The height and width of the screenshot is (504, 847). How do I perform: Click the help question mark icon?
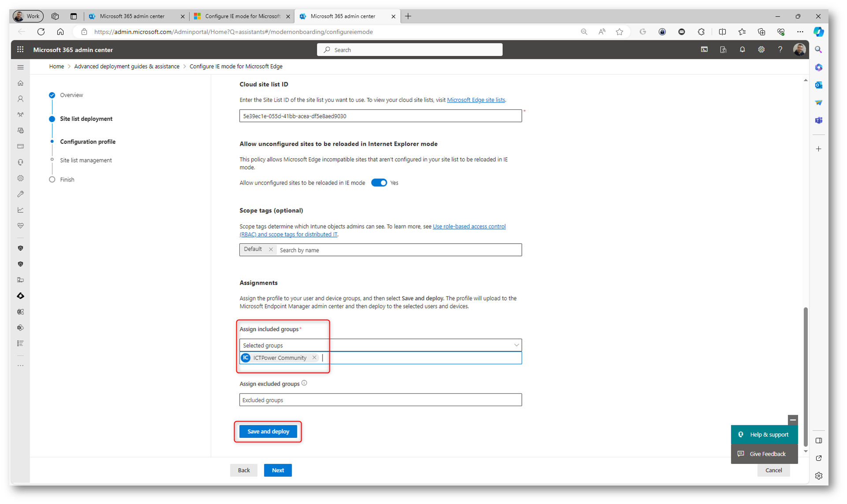coord(780,50)
